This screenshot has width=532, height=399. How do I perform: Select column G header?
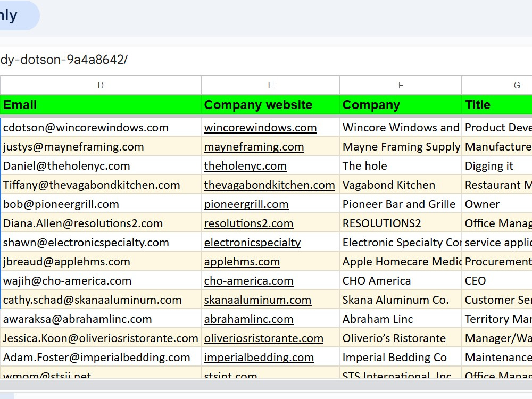tap(497, 85)
